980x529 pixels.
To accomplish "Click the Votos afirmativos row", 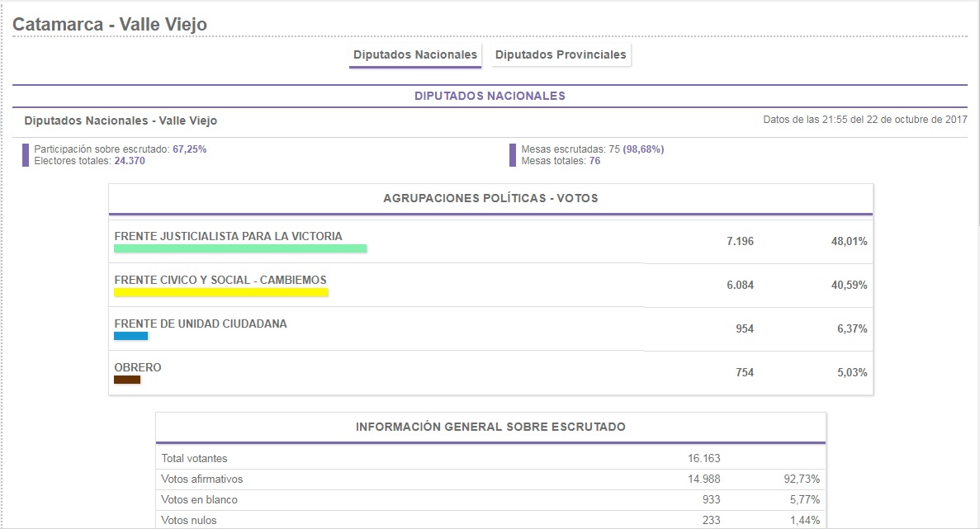I will (x=490, y=479).
